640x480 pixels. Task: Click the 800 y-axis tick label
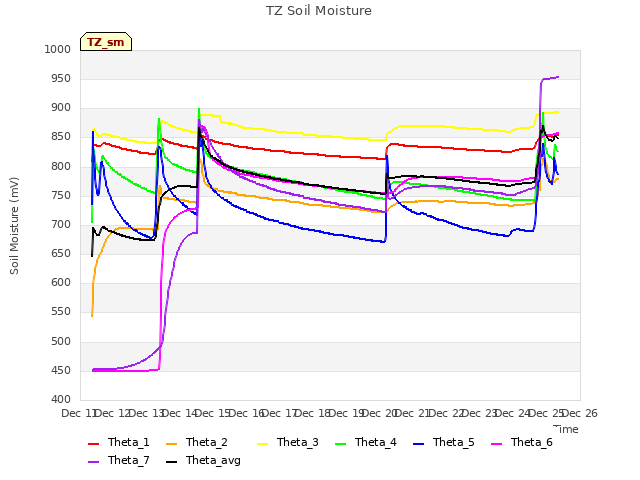coord(61,166)
